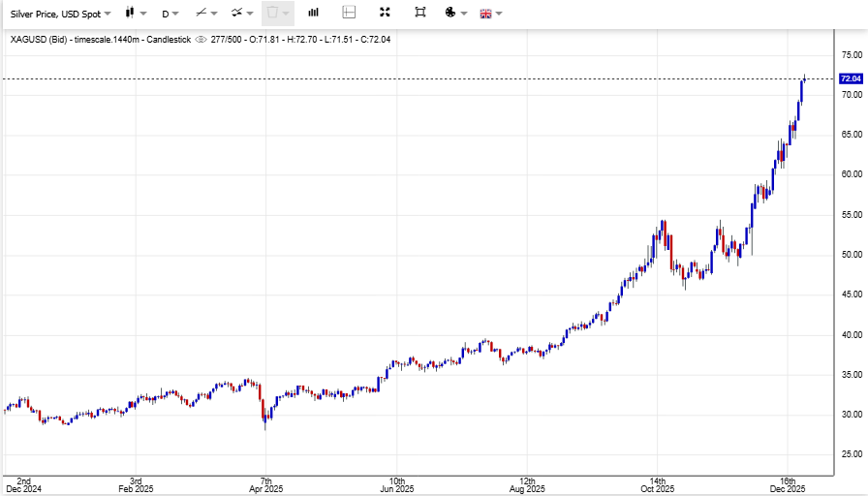This screenshot has height=496, width=868.
Task: Click the 7th Apr 2025 date axis label
Action: click(x=265, y=485)
